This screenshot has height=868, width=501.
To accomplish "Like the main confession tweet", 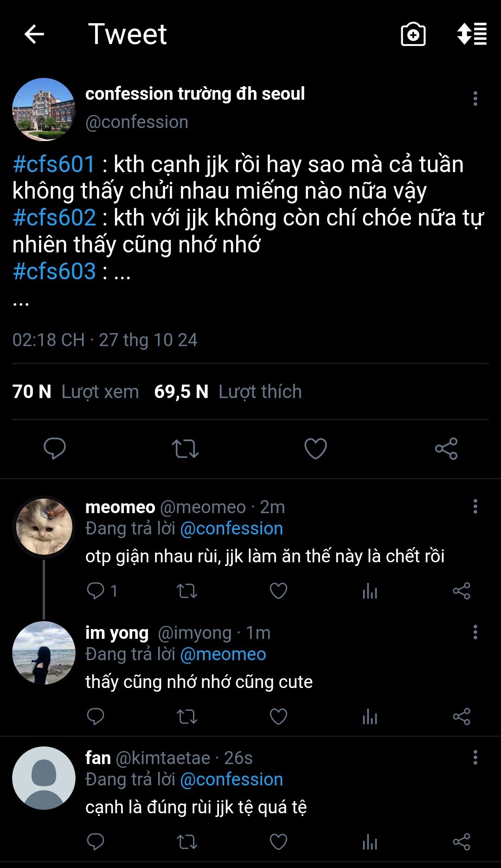I will 315,449.
